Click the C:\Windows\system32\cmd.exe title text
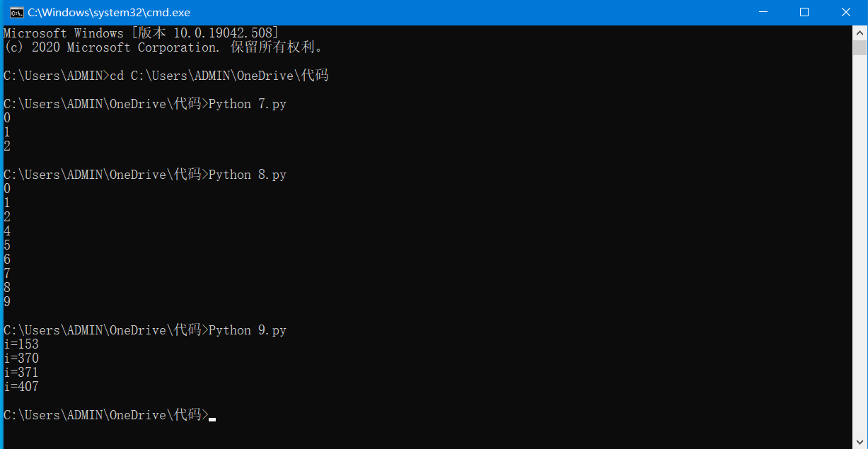Image resolution: width=868 pixels, height=449 pixels. (x=109, y=13)
